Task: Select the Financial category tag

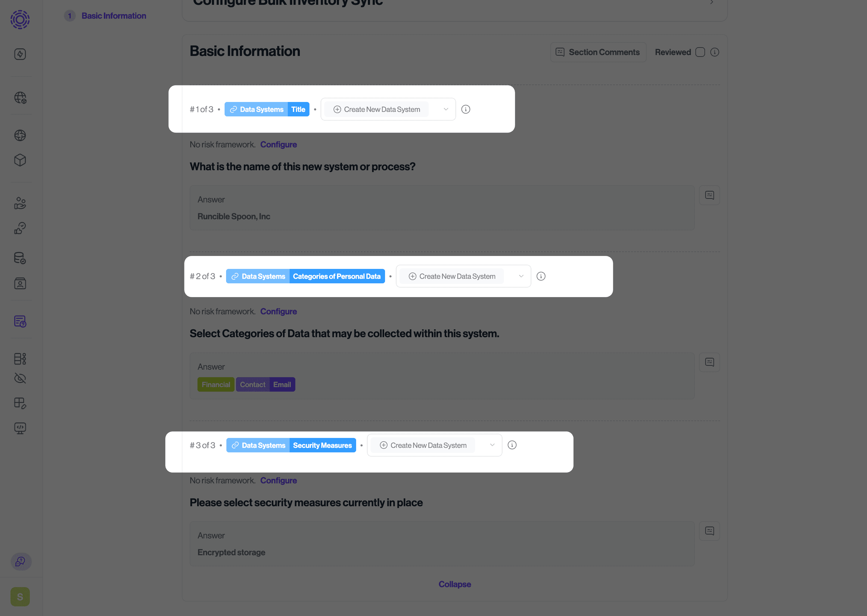Action: click(216, 384)
